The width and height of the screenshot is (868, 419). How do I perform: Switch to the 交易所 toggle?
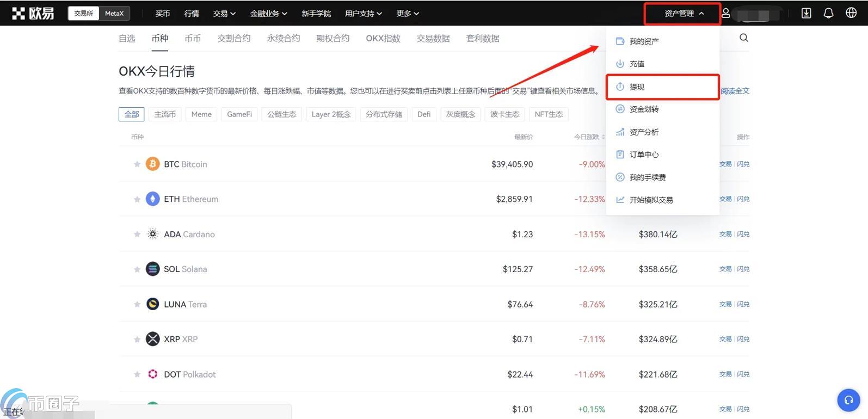point(83,13)
